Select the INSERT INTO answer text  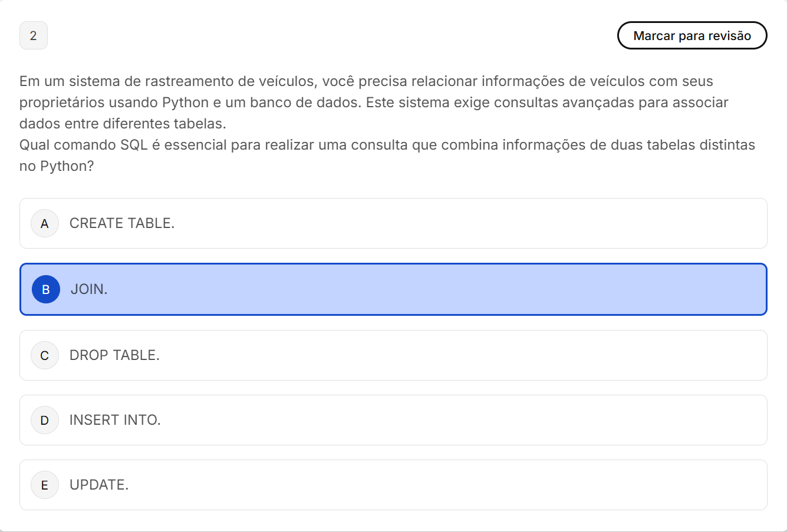pyautogui.click(x=115, y=420)
